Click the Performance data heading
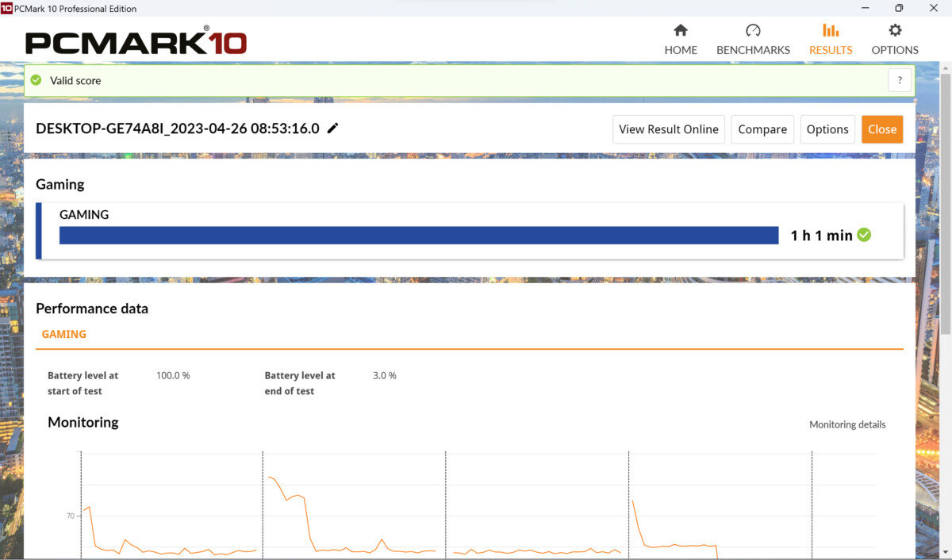This screenshot has width=952, height=560. 92,309
